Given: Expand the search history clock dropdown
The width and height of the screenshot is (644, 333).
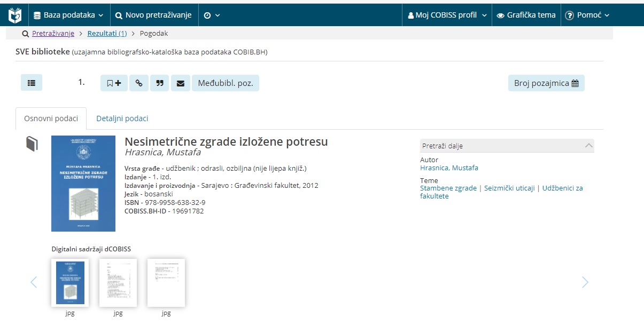Looking at the screenshot, I should pyautogui.click(x=212, y=15).
